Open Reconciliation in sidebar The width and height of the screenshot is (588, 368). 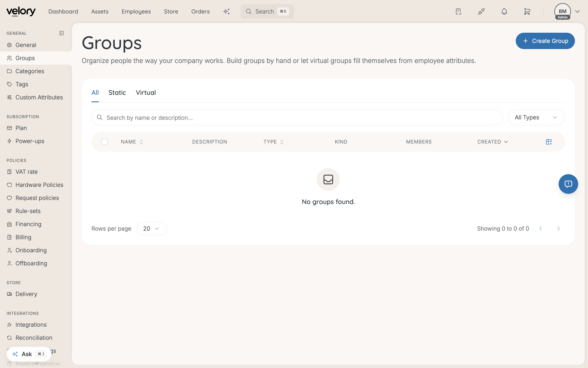click(36, 338)
